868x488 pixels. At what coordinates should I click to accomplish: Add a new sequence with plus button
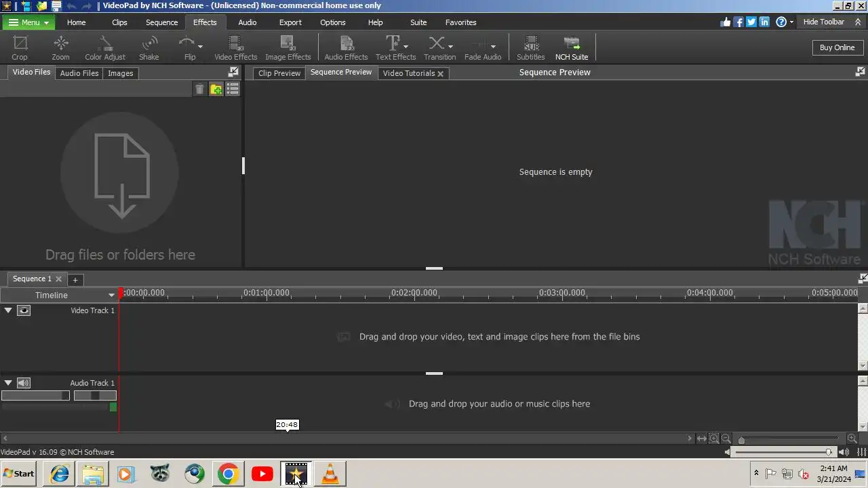point(75,279)
